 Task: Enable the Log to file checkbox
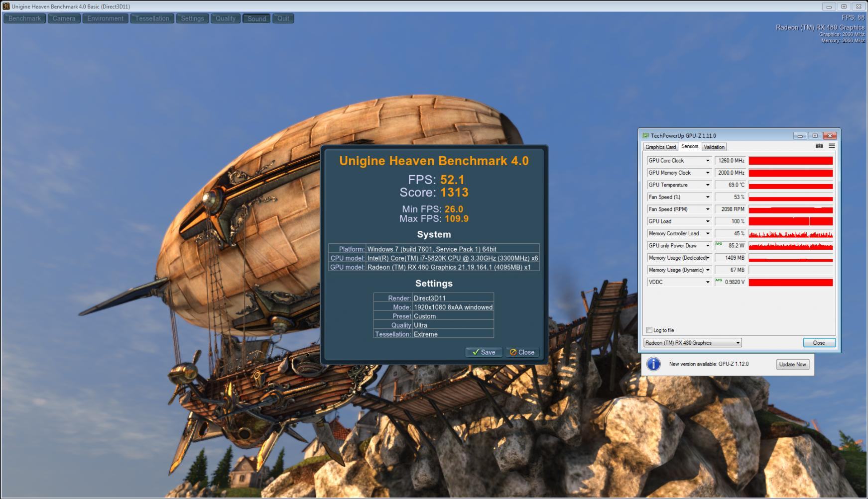click(649, 330)
